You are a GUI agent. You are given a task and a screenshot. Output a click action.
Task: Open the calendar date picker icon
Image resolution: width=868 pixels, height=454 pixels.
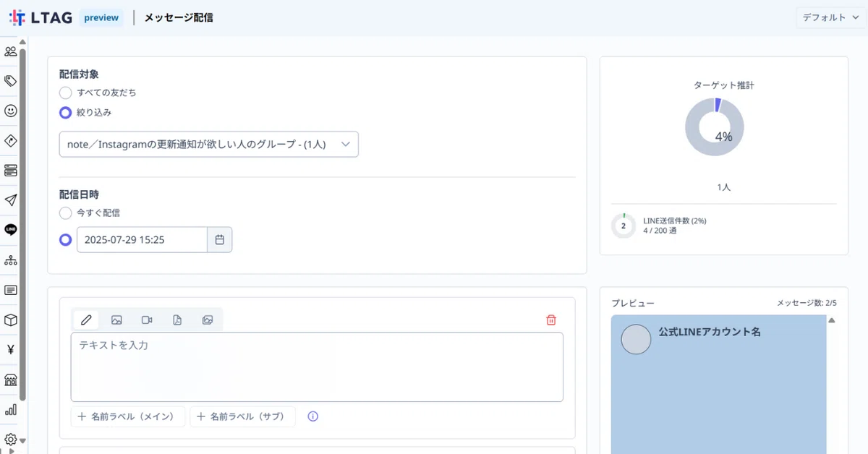coord(220,240)
